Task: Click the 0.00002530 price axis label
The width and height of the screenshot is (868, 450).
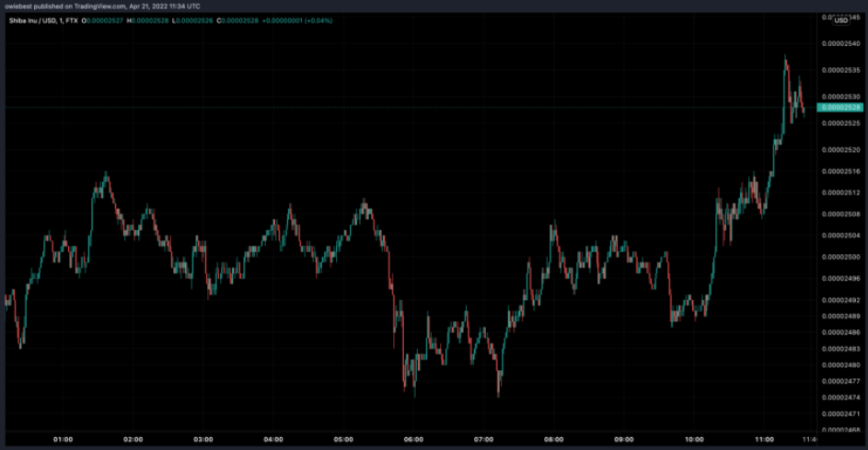Action: tap(841, 97)
